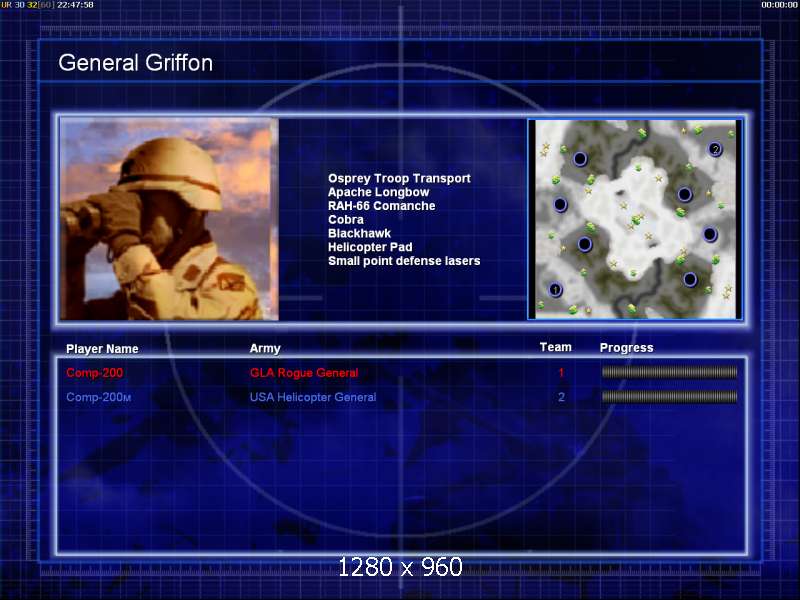800x600 pixels.
Task: Click the Progress column header
Action: pyautogui.click(x=627, y=348)
